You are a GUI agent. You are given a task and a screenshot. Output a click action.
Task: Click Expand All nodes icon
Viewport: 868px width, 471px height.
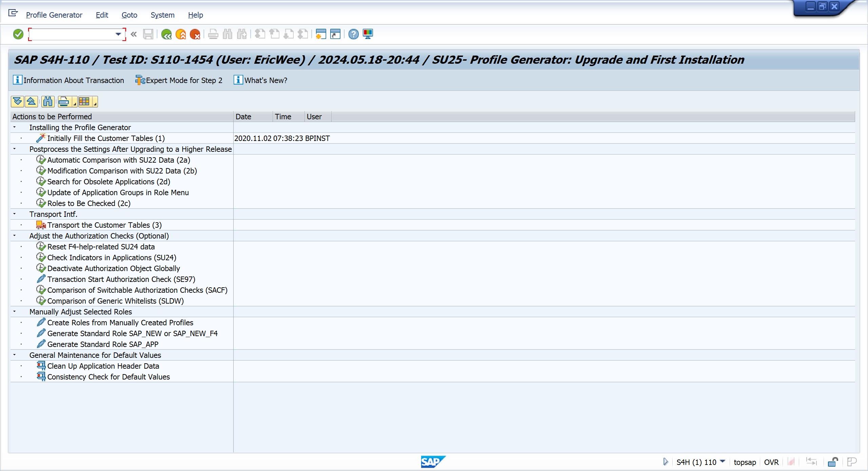coord(17,101)
